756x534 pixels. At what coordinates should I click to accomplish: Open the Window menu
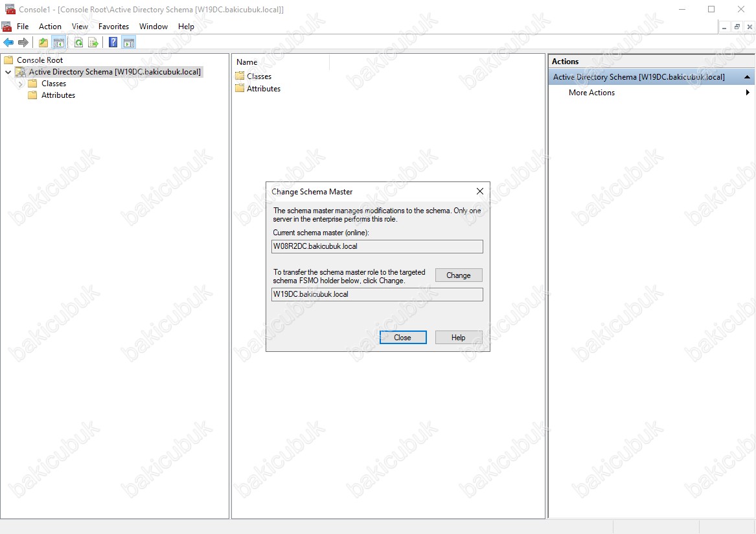[154, 26]
